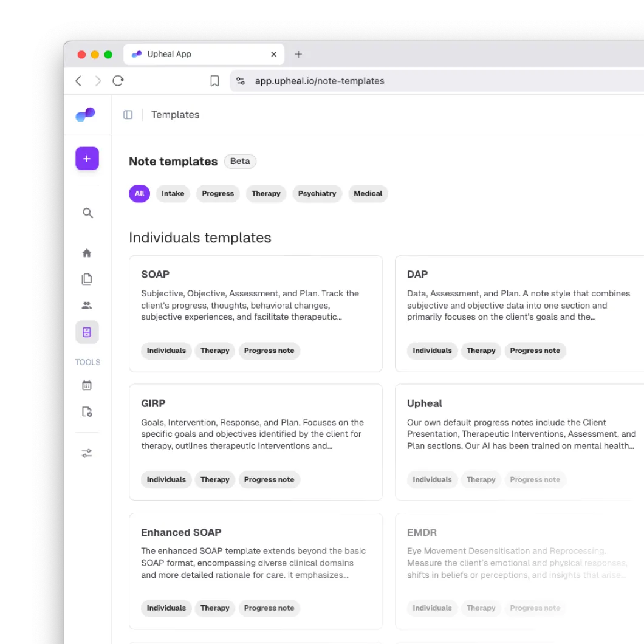Go to the Home sidebar icon
The height and width of the screenshot is (644, 644).
point(87,253)
